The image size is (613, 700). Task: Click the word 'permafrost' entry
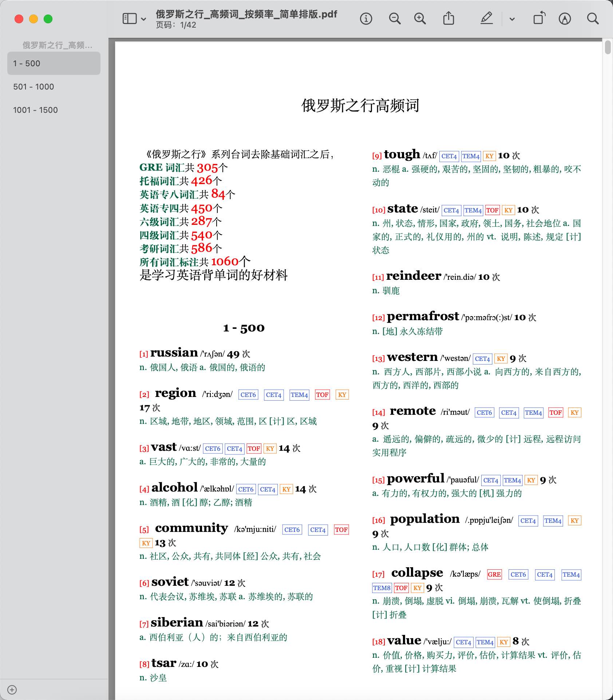[423, 317]
